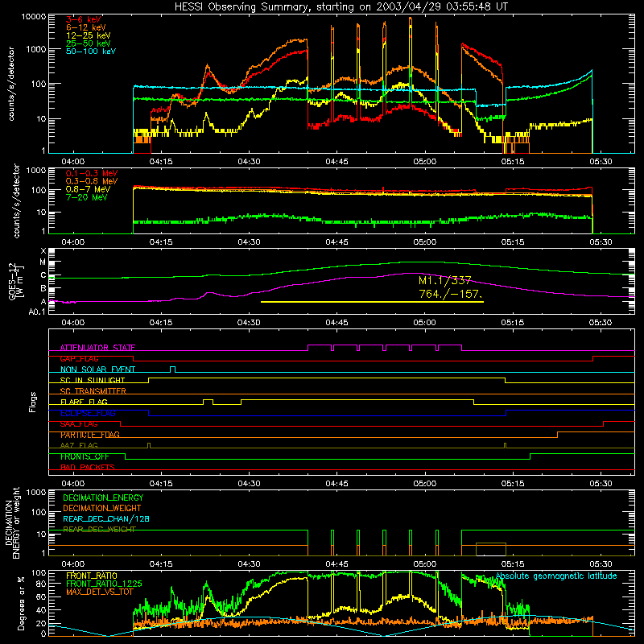Click the GAP_FLAG label
Image resolution: width=644 pixels, height=644 pixels.
click(79, 358)
